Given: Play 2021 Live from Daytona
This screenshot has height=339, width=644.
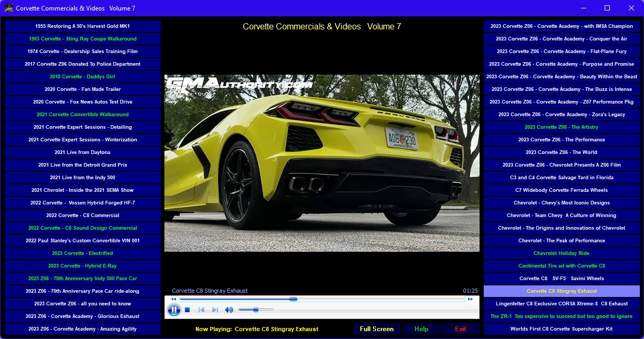Looking at the screenshot, I should point(82,152).
